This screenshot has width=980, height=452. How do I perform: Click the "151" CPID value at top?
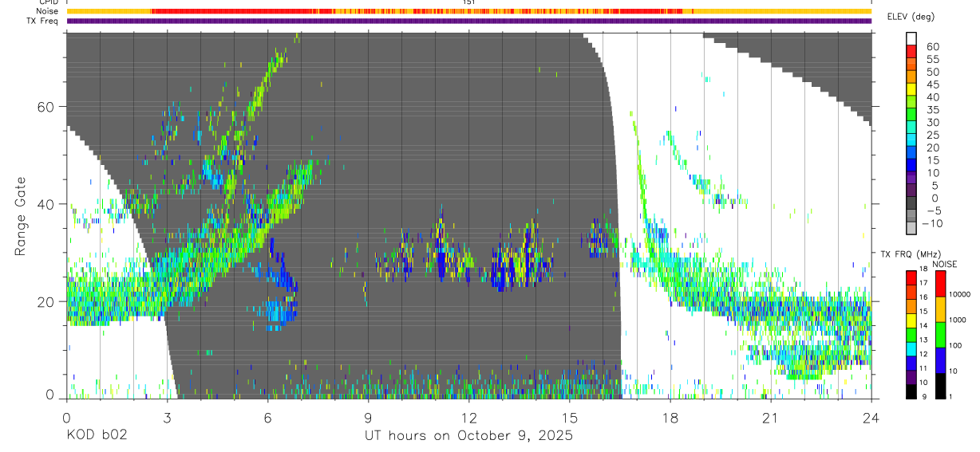[468, 2]
